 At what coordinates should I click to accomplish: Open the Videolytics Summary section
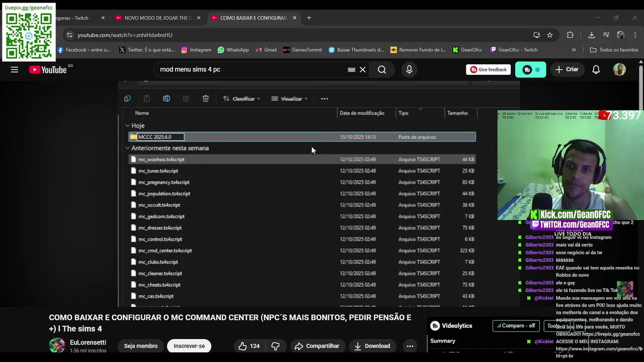pyautogui.click(x=443, y=341)
